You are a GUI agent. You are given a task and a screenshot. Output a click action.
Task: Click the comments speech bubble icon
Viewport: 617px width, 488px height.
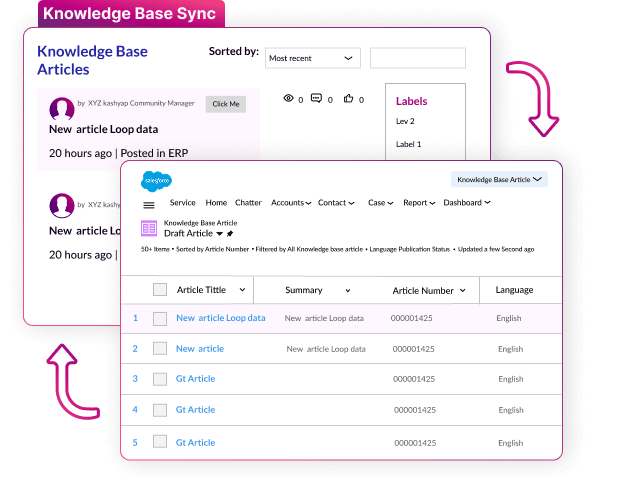316,99
